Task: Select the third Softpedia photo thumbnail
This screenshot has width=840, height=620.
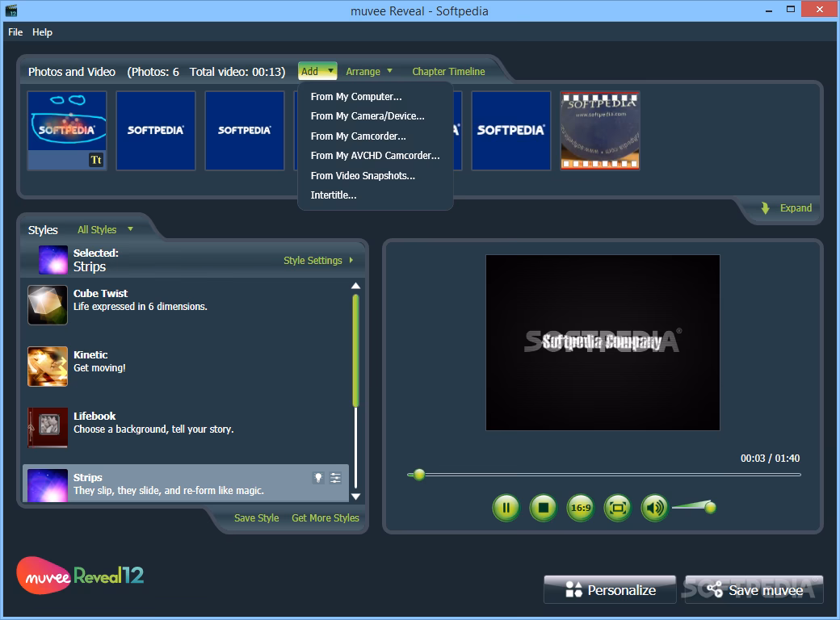Action: tap(245, 130)
